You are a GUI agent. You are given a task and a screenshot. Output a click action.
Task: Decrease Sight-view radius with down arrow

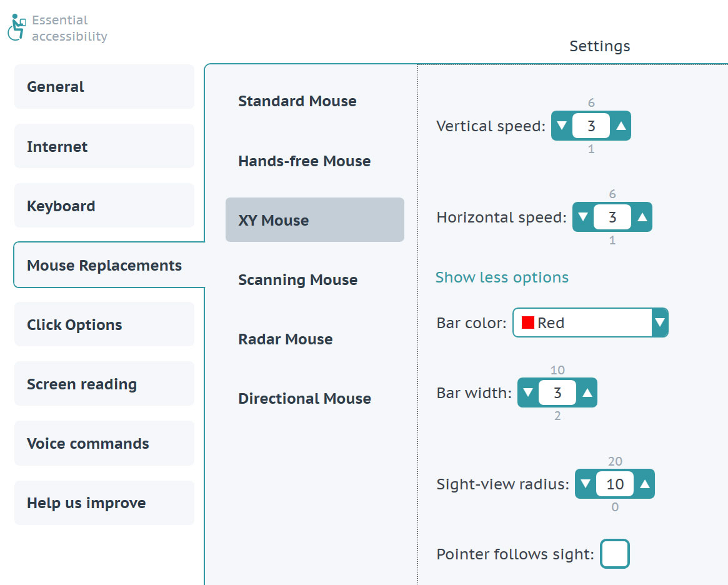tap(586, 484)
